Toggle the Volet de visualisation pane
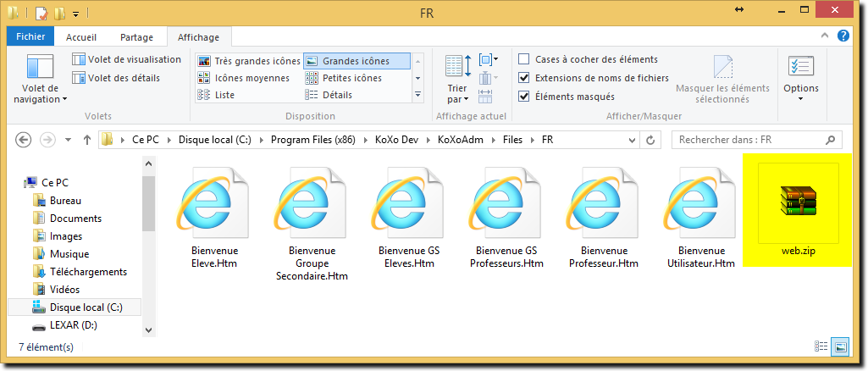The width and height of the screenshot is (868, 371). point(126,59)
